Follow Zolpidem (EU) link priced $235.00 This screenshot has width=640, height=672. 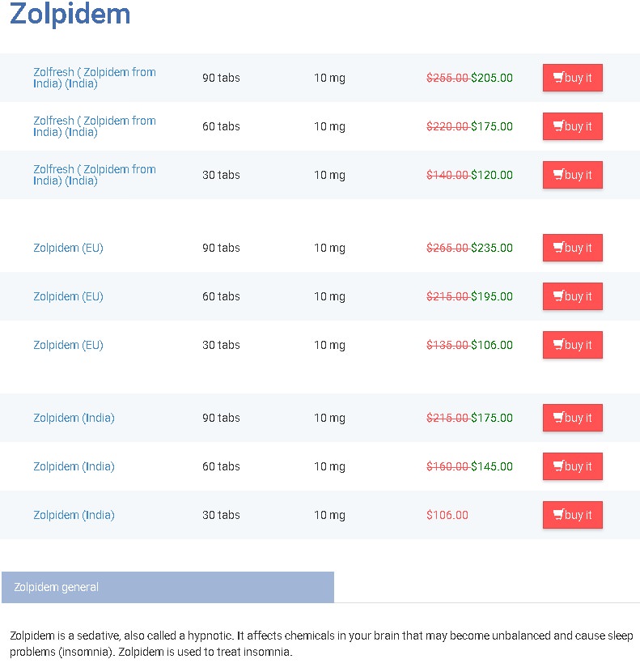(68, 248)
